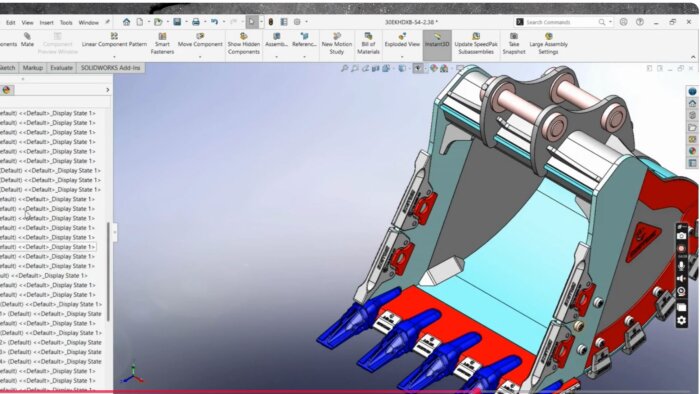The image size is (700, 394).
Task: Open Section View tool in the view toolbar
Action: (375, 68)
